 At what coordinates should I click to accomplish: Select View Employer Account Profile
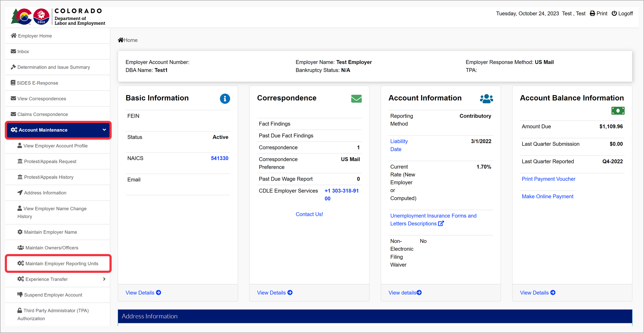click(58, 146)
